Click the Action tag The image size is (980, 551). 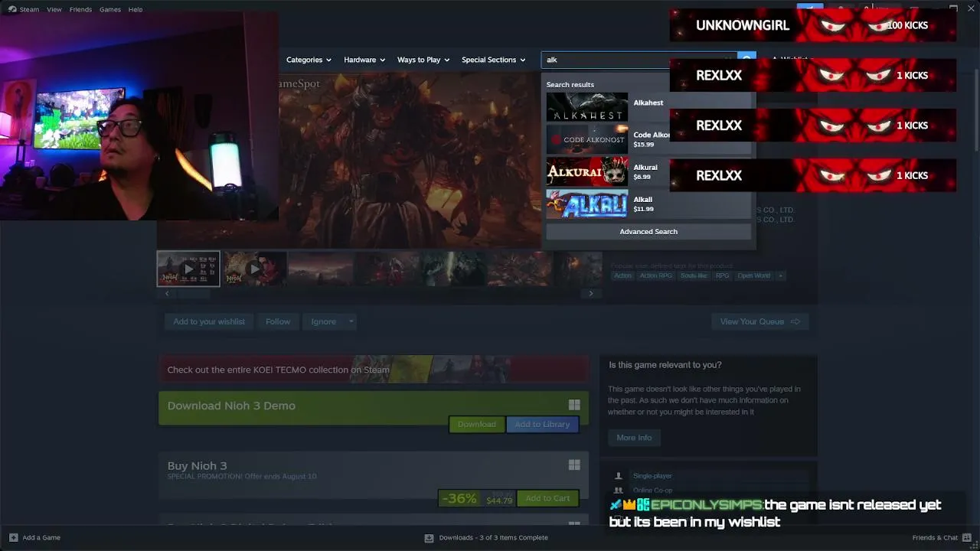(622, 275)
